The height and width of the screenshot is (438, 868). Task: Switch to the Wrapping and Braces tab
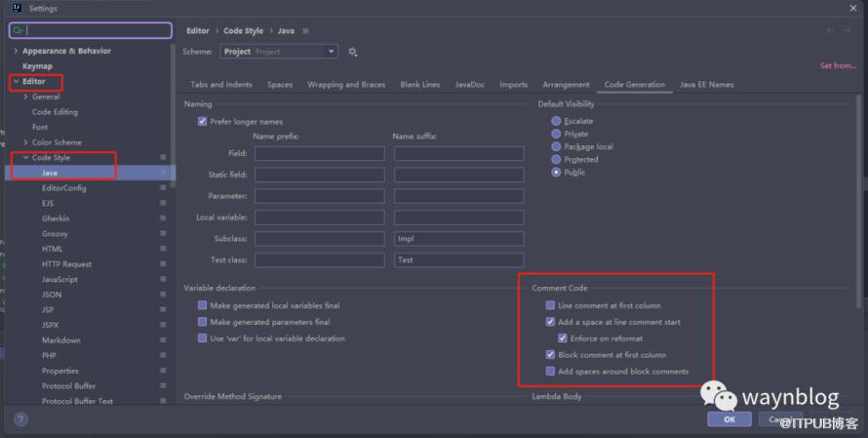pos(346,85)
